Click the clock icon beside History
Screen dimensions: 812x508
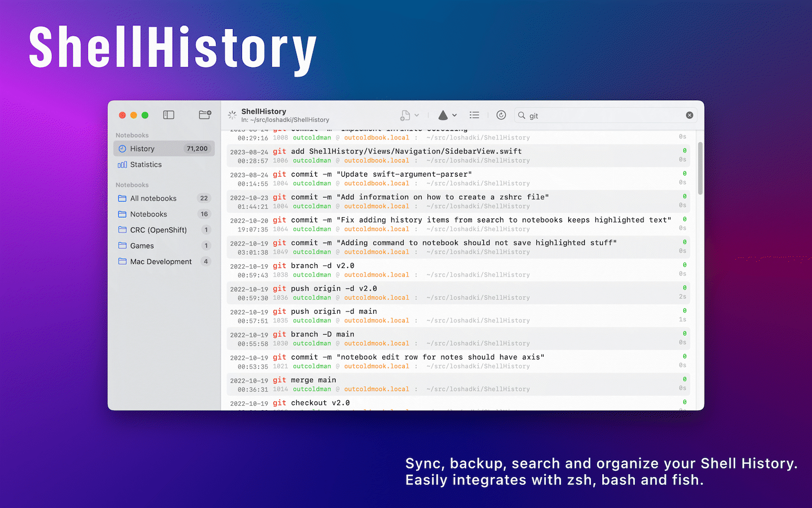tap(122, 148)
